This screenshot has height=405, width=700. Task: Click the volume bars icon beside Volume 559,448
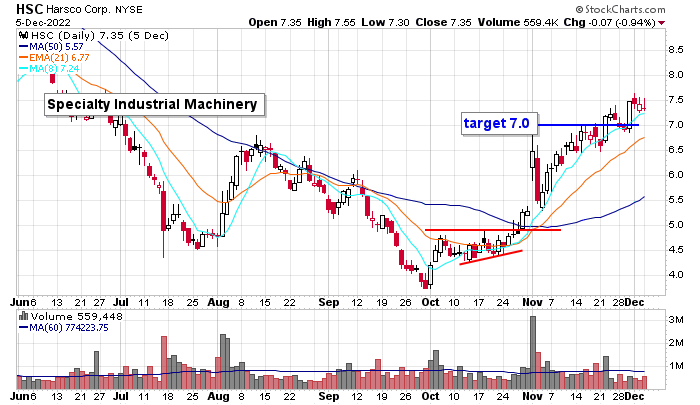(24, 316)
